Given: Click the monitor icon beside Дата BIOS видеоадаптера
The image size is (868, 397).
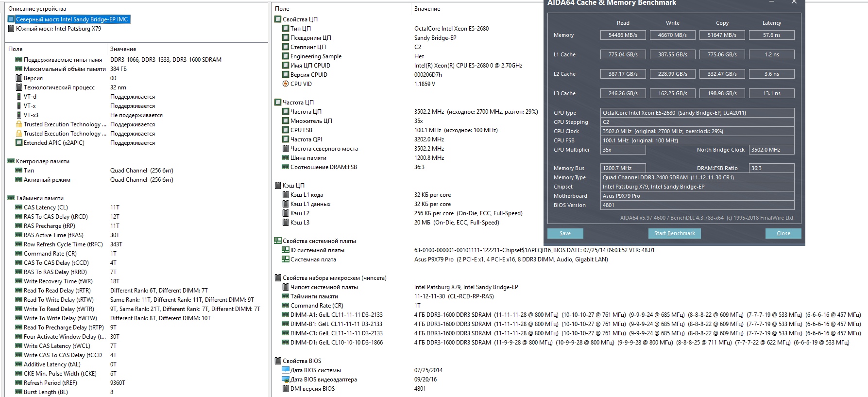Looking at the screenshot, I should tap(286, 380).
